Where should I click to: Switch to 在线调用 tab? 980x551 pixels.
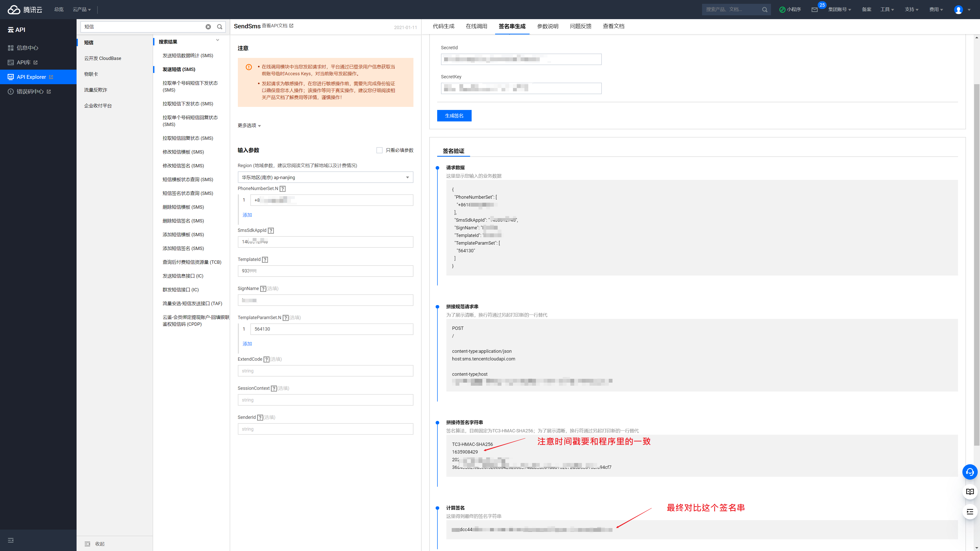coord(476,26)
